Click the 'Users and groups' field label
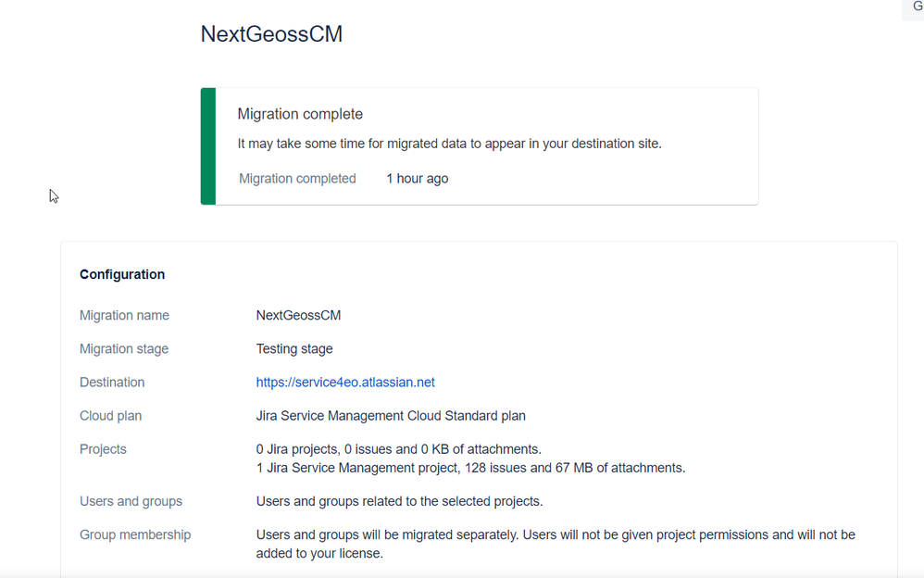Viewport: 924px width, 578px height. tap(131, 501)
